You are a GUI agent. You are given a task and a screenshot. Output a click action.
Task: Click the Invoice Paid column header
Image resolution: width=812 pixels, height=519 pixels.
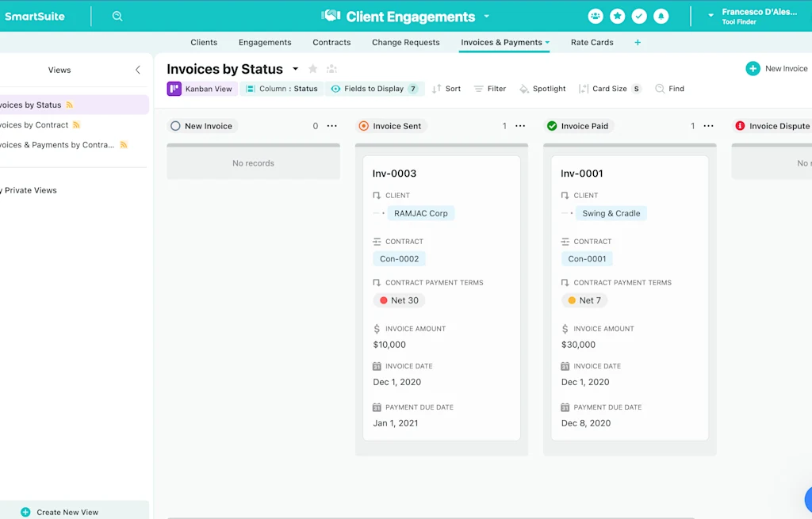pos(578,126)
